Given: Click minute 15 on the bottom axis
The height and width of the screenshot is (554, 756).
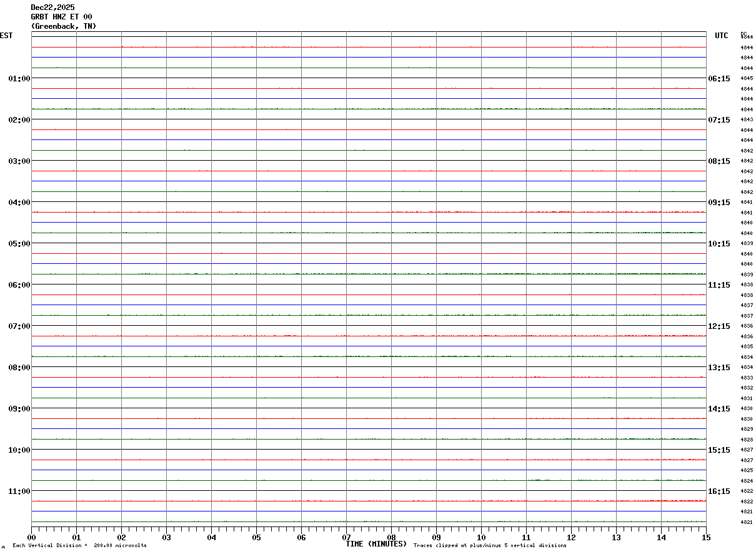Looking at the screenshot, I should pos(706,537).
